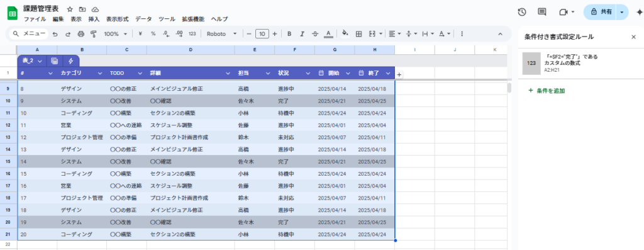
Task: Open the データ menu
Action: [x=143, y=19]
